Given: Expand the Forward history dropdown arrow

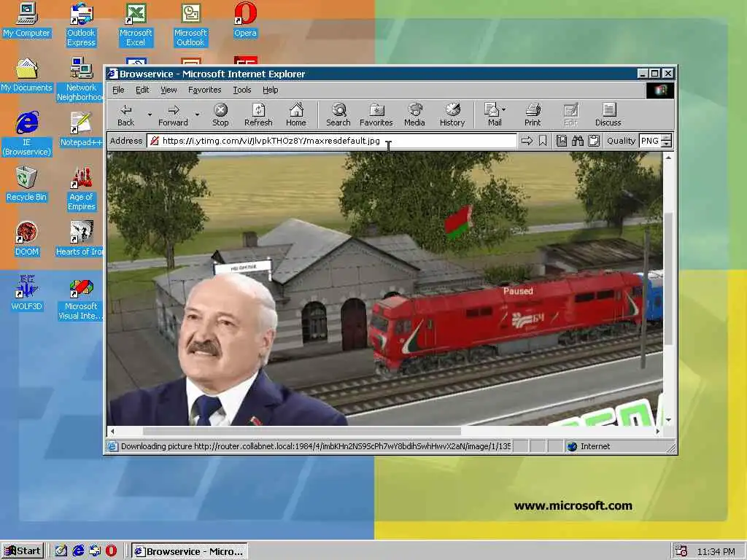Looking at the screenshot, I should coord(197,114).
